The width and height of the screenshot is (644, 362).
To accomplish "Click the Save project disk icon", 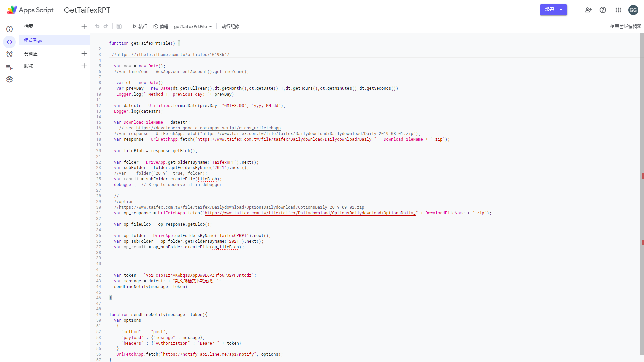I will pos(119,26).
